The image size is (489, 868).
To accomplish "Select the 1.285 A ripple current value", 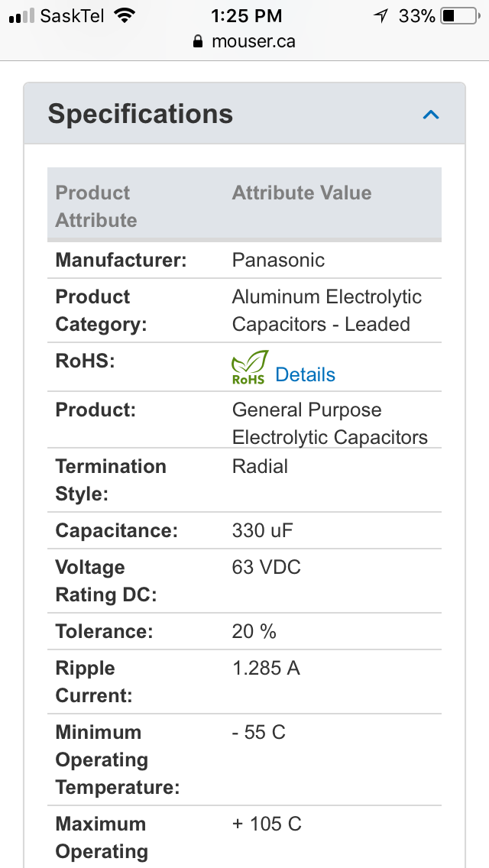I will [266, 668].
